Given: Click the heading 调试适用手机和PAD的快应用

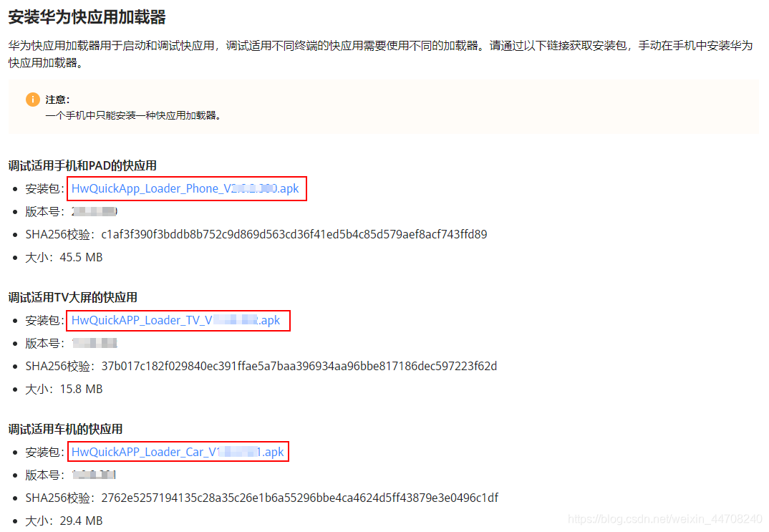Looking at the screenshot, I should (82, 165).
